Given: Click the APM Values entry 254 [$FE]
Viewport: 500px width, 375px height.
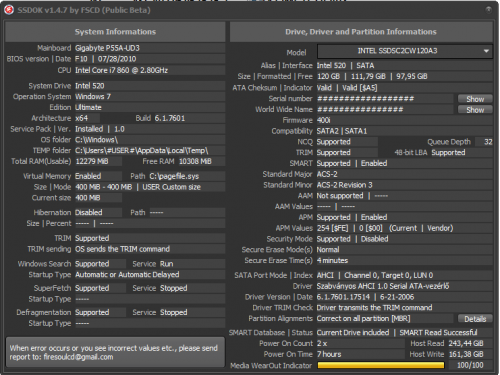Looking at the screenshot, I should pos(332,228).
